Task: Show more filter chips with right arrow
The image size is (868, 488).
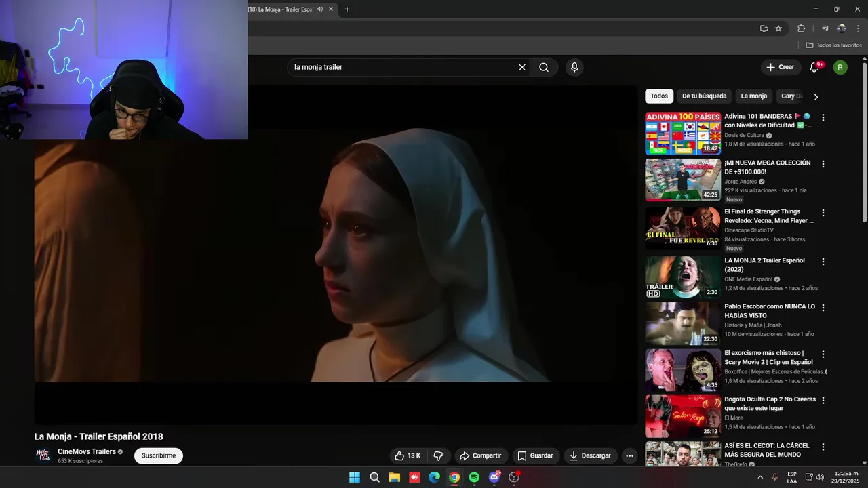Action: [x=816, y=96]
